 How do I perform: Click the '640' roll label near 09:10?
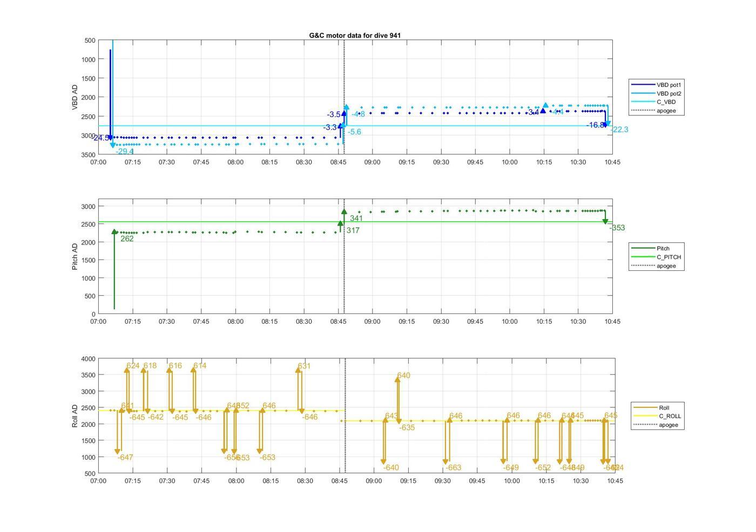pos(403,376)
